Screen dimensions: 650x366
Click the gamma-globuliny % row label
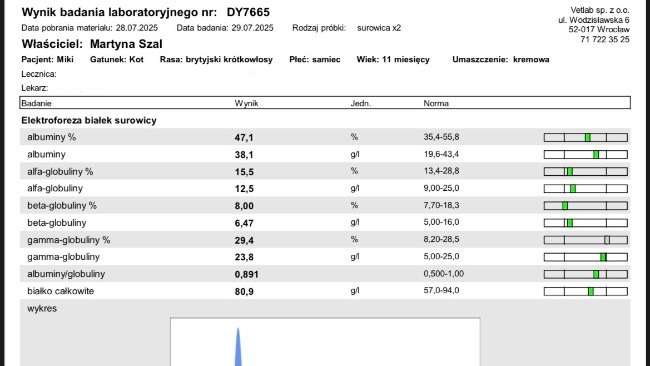click(69, 240)
